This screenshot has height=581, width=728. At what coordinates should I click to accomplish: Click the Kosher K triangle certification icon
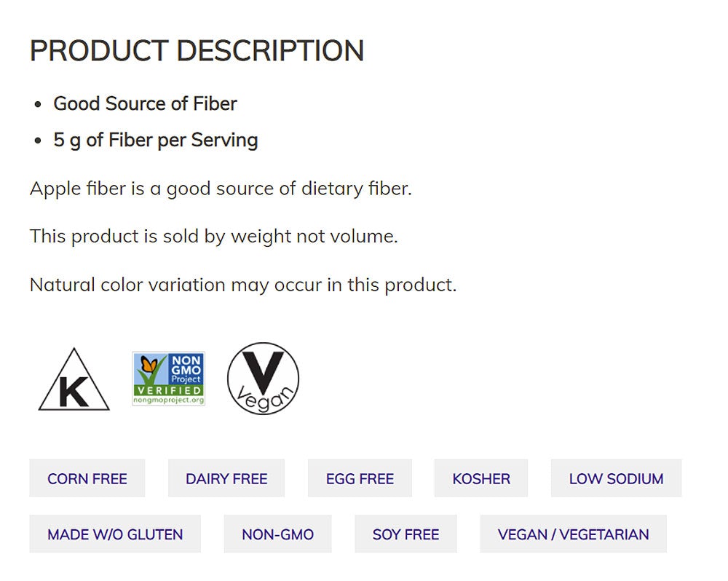[74, 381]
